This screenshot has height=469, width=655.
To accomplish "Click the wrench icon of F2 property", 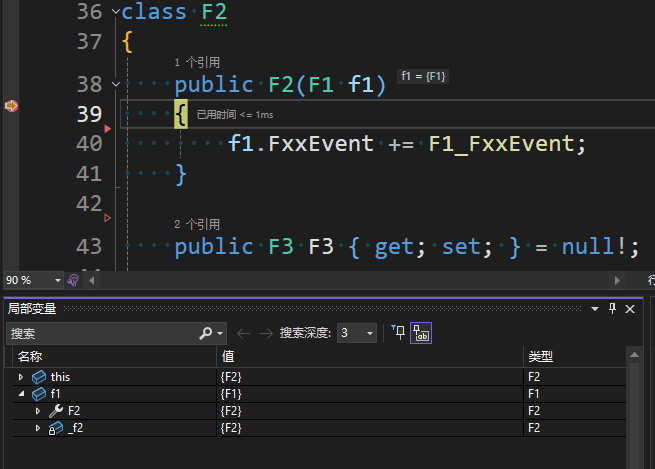I will pos(56,411).
